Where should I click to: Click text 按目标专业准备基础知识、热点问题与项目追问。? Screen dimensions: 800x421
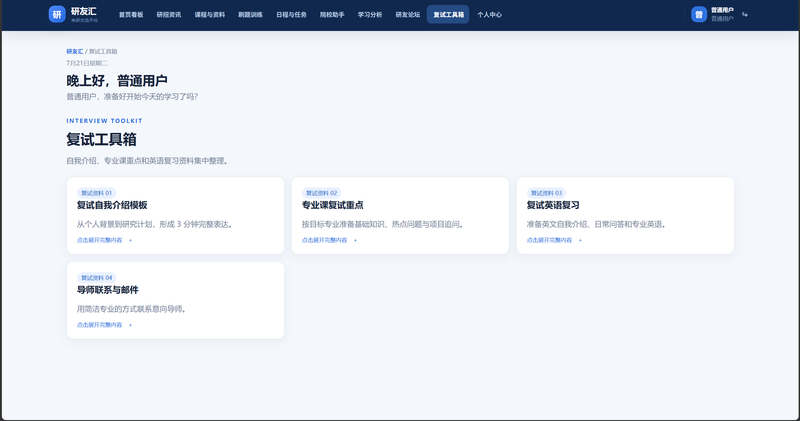click(x=384, y=224)
